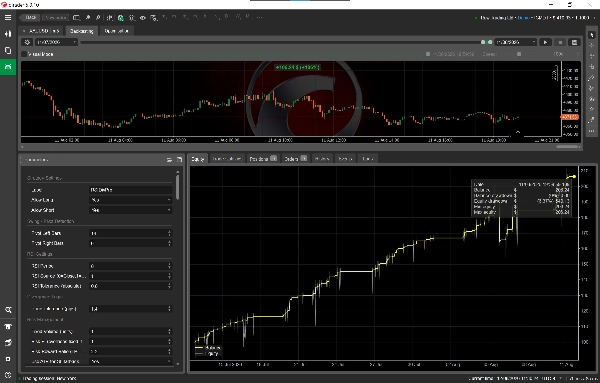Image resolution: width=600 pixels, height=383 pixels.
Task: Click the zoom in magnifier icon
Action: [88, 18]
